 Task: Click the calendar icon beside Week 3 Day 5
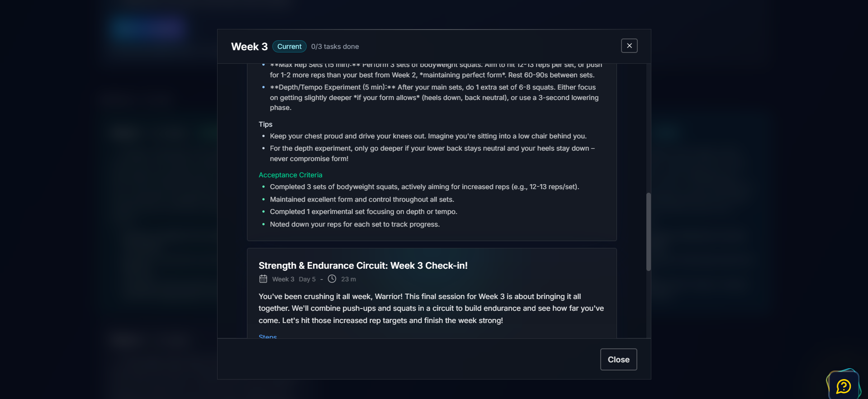point(263,279)
